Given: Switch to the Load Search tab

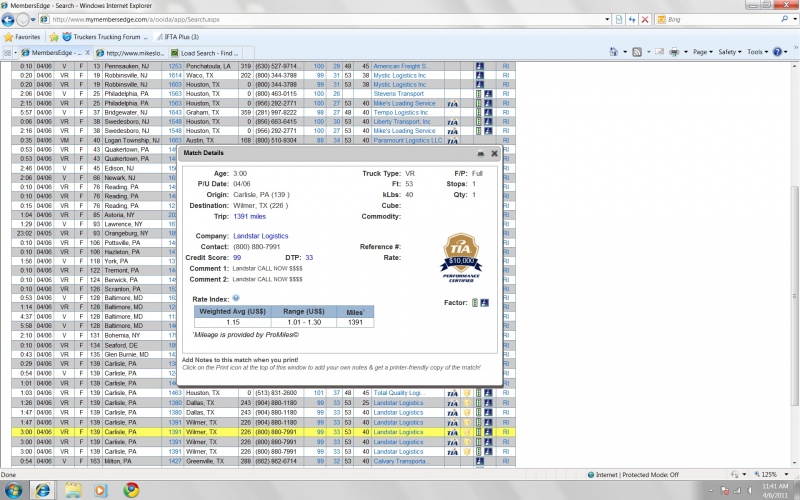Looking at the screenshot, I should pyautogui.click(x=206, y=53).
